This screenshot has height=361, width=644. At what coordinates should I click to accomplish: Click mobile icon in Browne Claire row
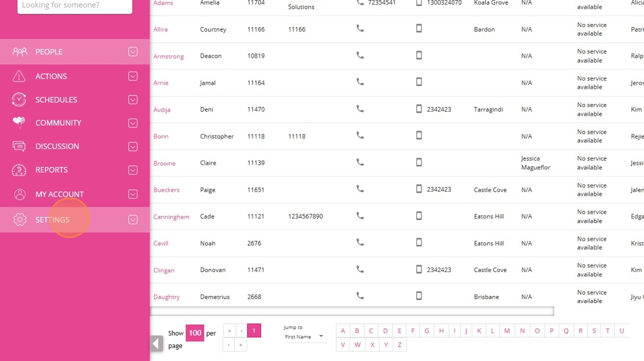pyautogui.click(x=419, y=162)
